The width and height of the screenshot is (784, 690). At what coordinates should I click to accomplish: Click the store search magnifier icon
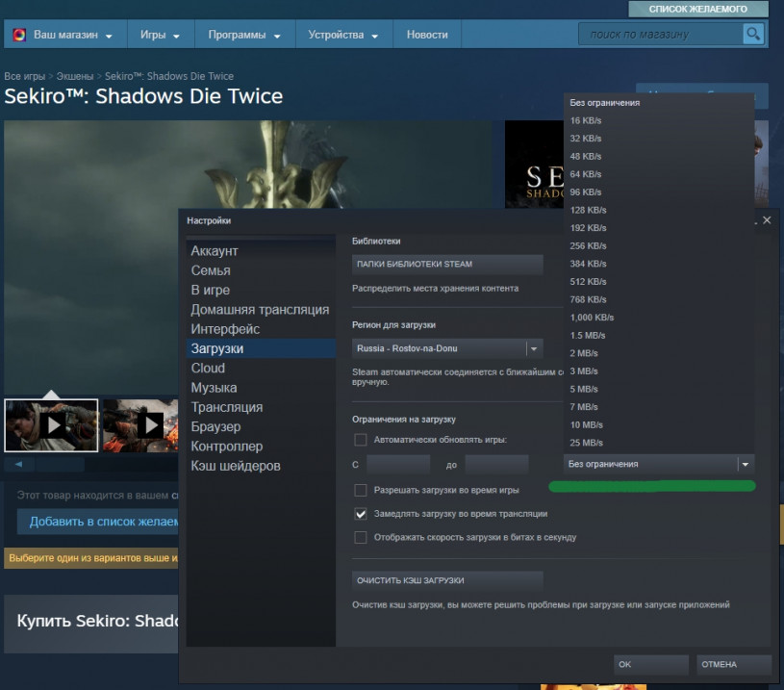752,35
